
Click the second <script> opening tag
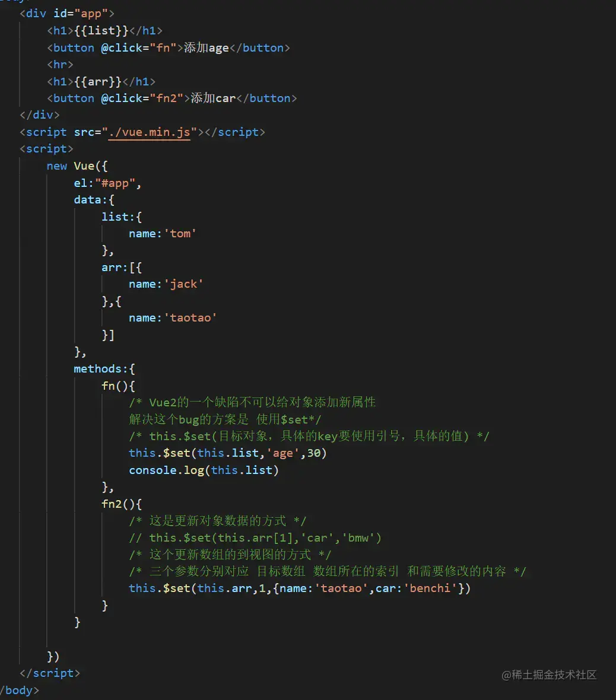(46, 149)
